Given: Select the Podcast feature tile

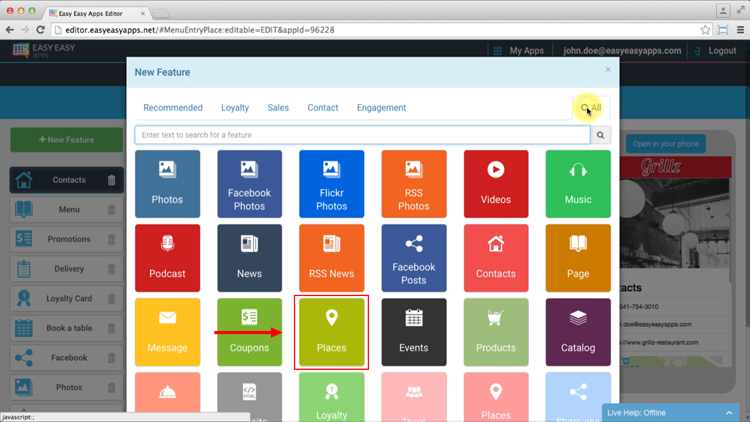Looking at the screenshot, I should pos(167,258).
